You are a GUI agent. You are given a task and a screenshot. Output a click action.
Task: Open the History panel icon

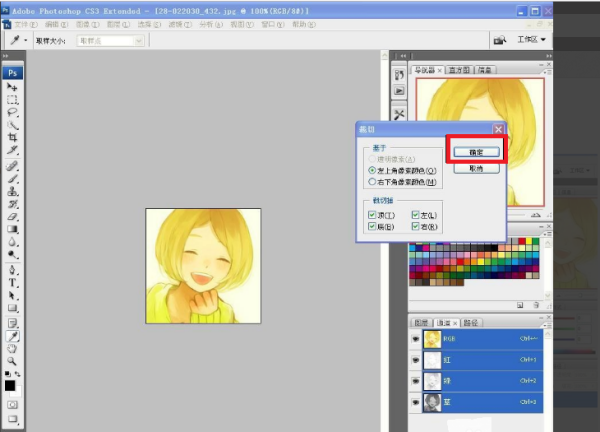pyautogui.click(x=399, y=75)
